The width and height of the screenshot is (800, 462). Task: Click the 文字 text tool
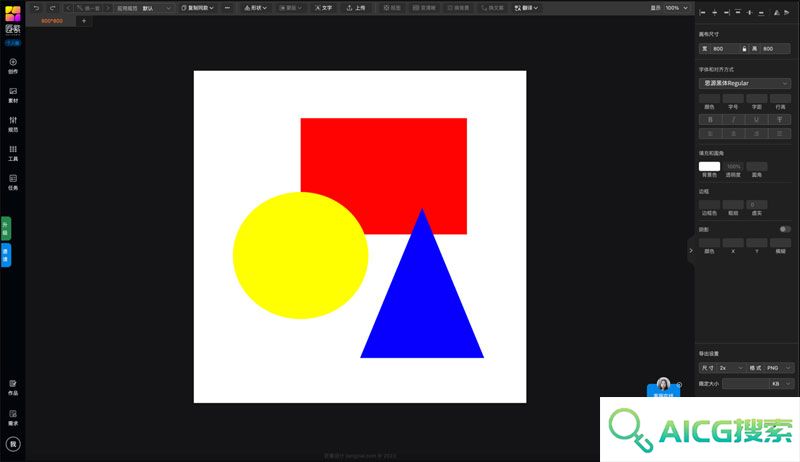click(x=323, y=8)
